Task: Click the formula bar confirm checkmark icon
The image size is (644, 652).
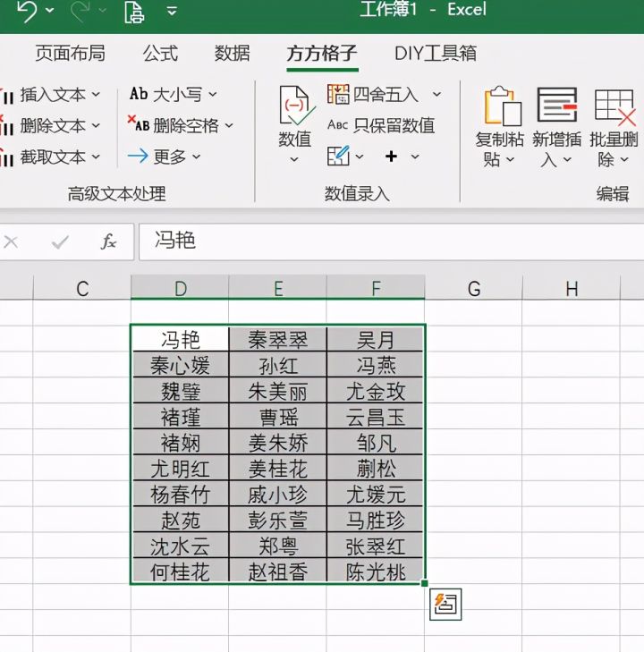Action: 60,242
